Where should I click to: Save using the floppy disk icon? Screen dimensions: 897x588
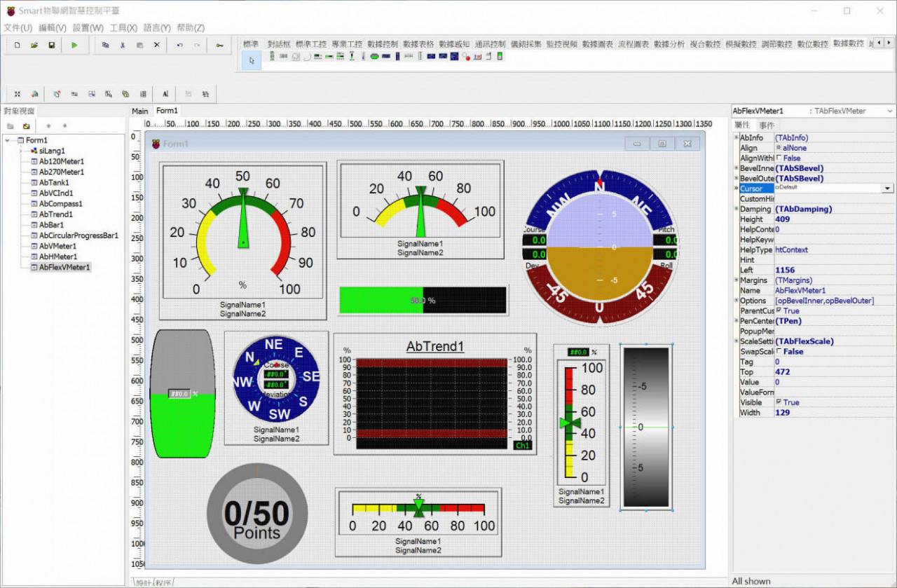pos(51,45)
